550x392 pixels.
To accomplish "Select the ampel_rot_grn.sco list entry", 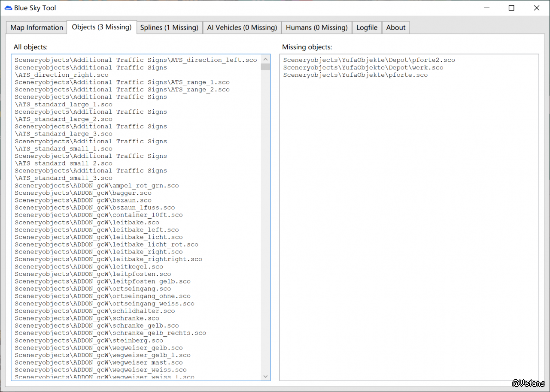I will pyautogui.click(x=97, y=186).
